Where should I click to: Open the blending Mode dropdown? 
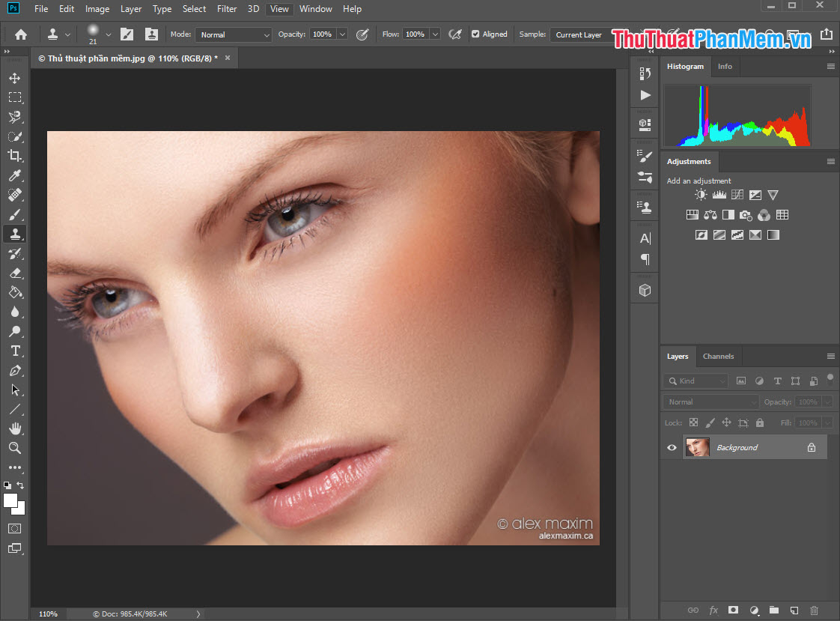point(233,34)
